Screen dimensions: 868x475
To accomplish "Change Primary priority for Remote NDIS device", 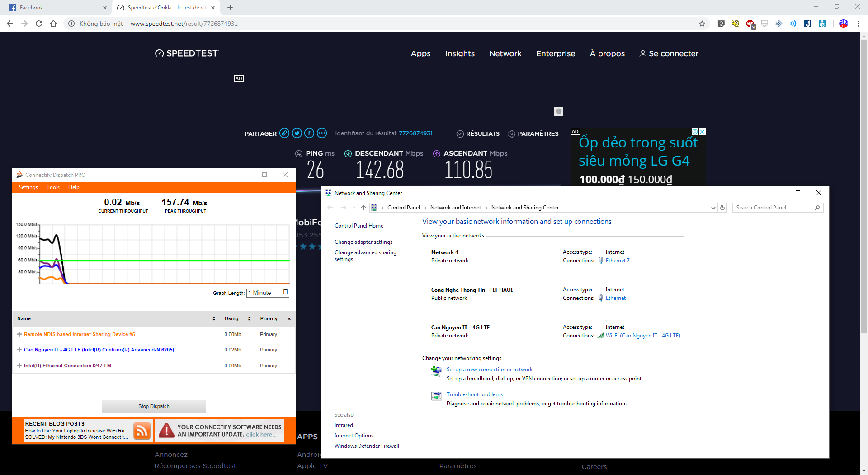I will tap(269, 334).
